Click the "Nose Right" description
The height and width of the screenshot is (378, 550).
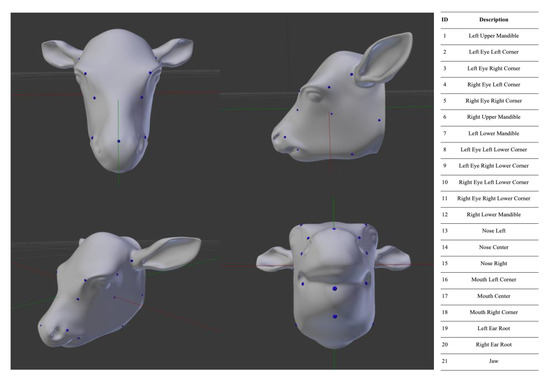click(494, 263)
